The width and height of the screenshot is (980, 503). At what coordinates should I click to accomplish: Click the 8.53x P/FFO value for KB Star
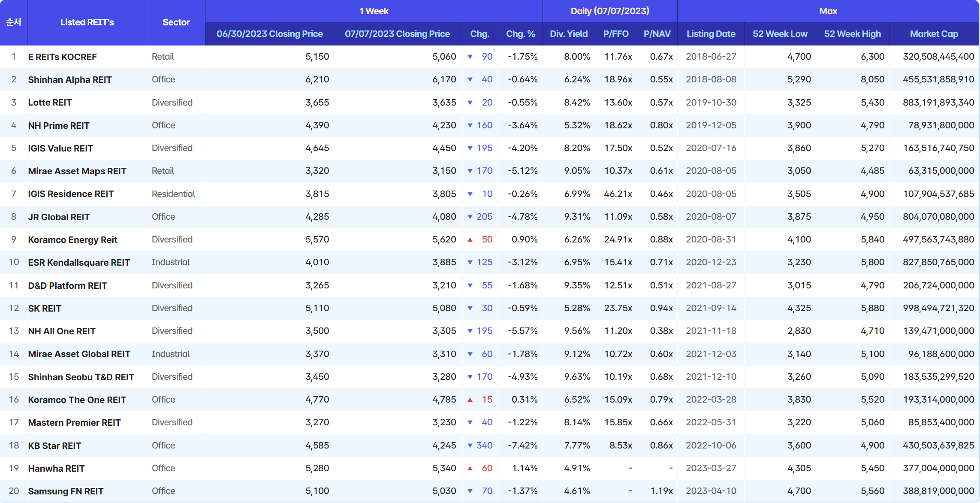[x=621, y=445]
